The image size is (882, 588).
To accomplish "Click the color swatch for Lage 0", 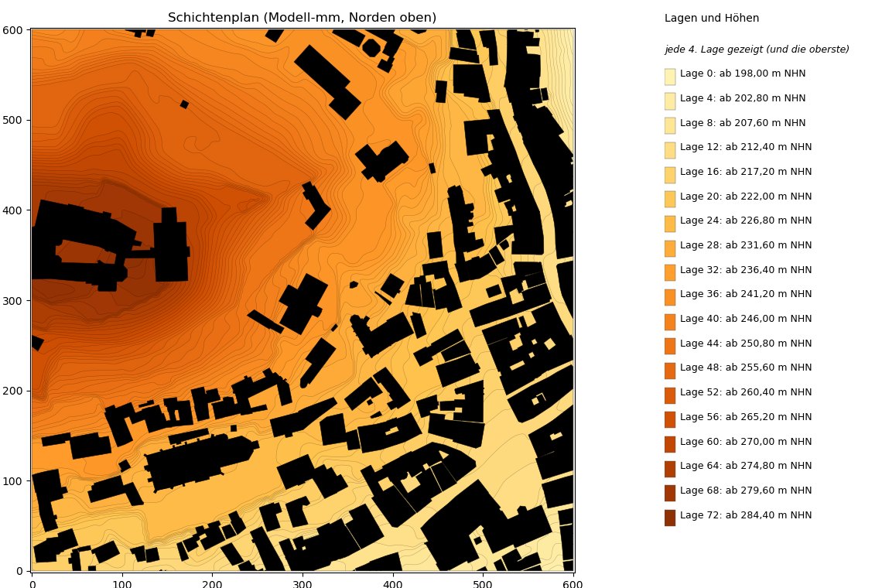I will (670, 77).
